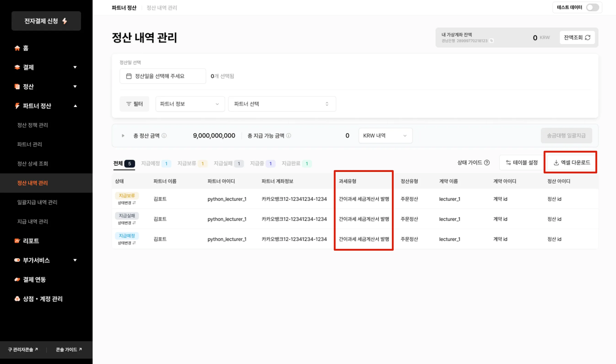Screen dimensions: 616x364
Task: Collapse the 파트너 정산 sidebar menu
Action: click(x=75, y=106)
